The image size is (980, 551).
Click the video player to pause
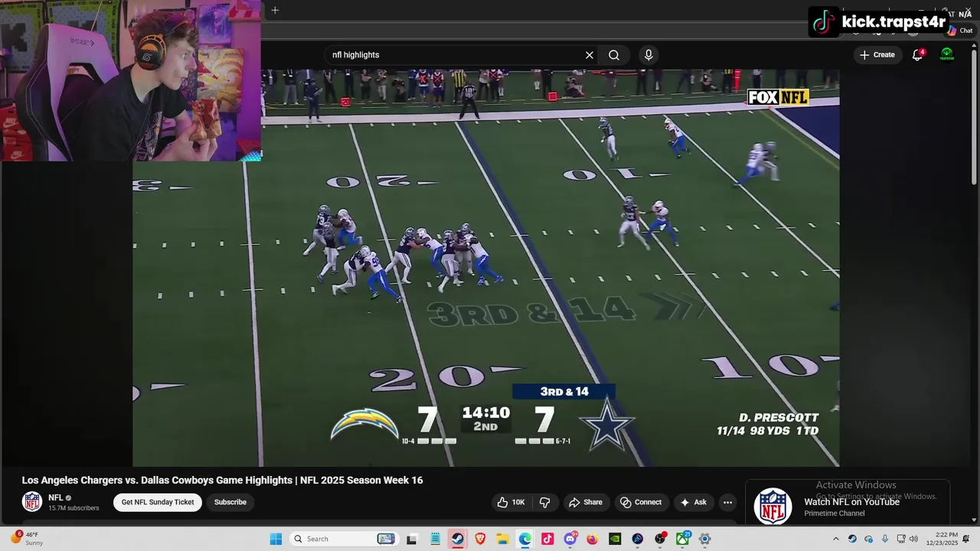click(x=485, y=268)
